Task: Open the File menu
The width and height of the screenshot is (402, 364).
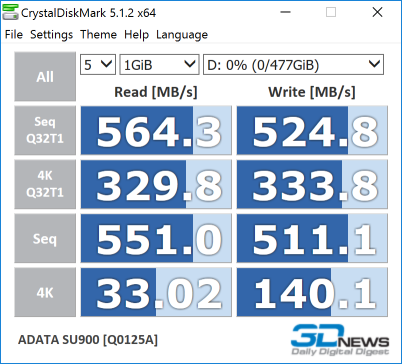Action: click(x=14, y=35)
